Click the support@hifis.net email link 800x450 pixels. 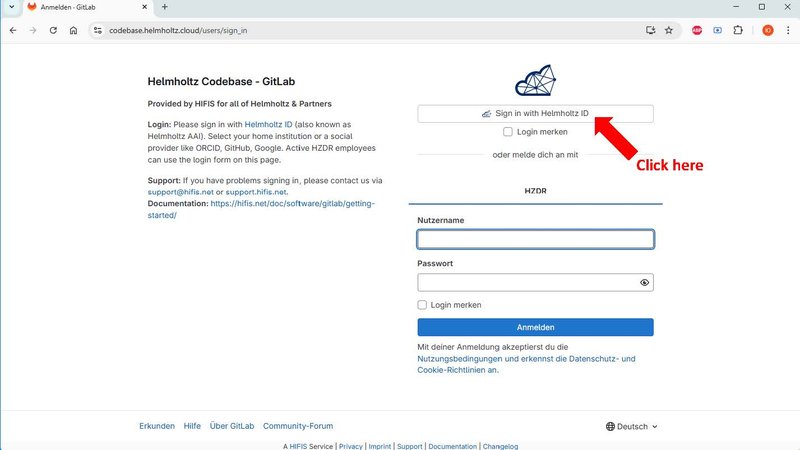181,192
